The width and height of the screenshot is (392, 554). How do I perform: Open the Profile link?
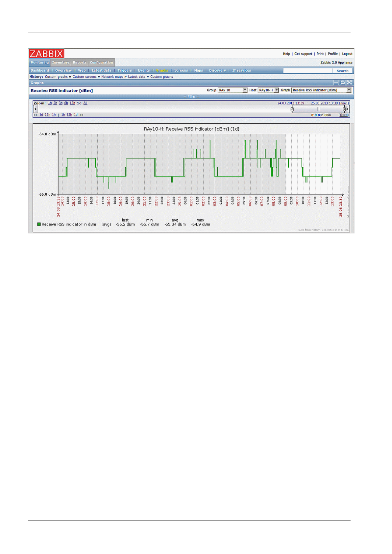[x=333, y=54]
